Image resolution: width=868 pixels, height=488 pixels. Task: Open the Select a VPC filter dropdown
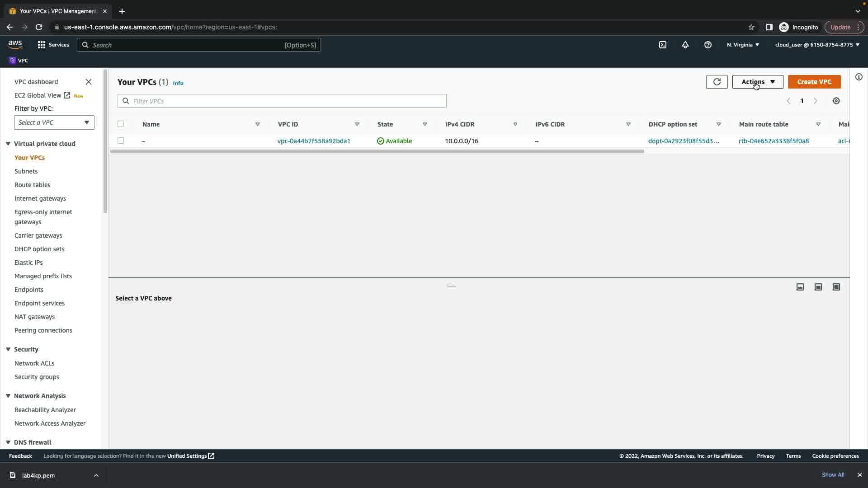tap(54, 122)
